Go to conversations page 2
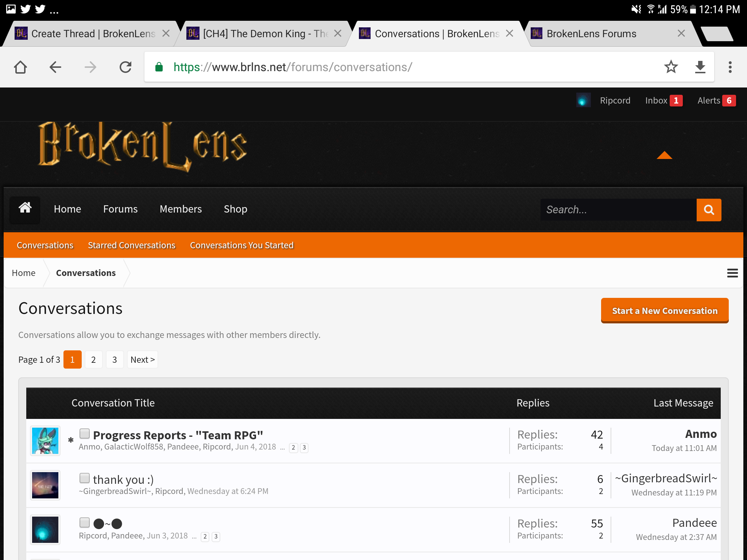 pos(93,359)
